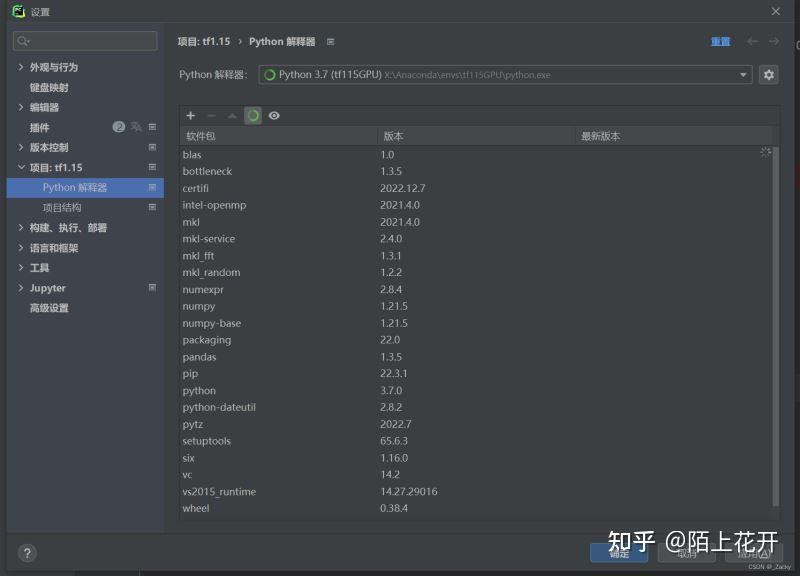This screenshot has width=800, height=576.
Task: Click the blue 重建 link
Action: pos(720,41)
